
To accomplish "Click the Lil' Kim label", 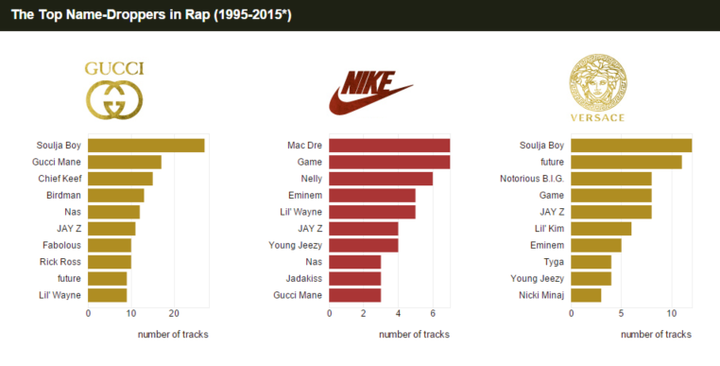I will [x=549, y=229].
